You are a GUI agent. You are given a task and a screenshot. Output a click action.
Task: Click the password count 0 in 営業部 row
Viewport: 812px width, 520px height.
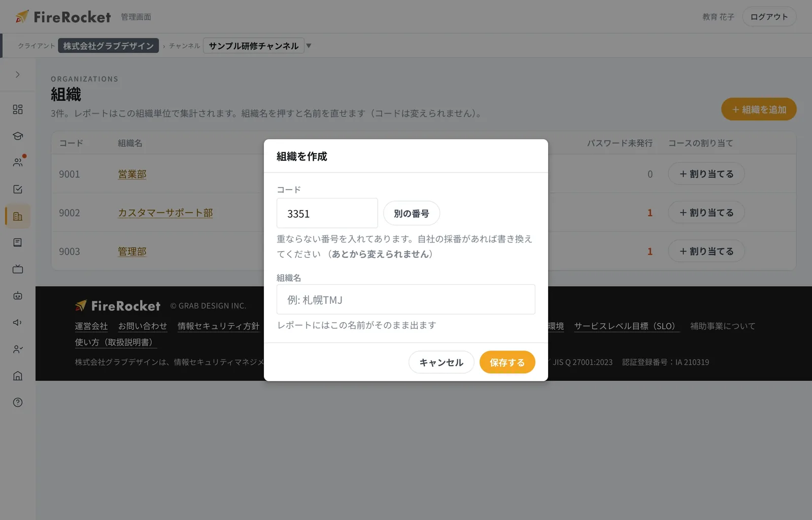[650, 174]
